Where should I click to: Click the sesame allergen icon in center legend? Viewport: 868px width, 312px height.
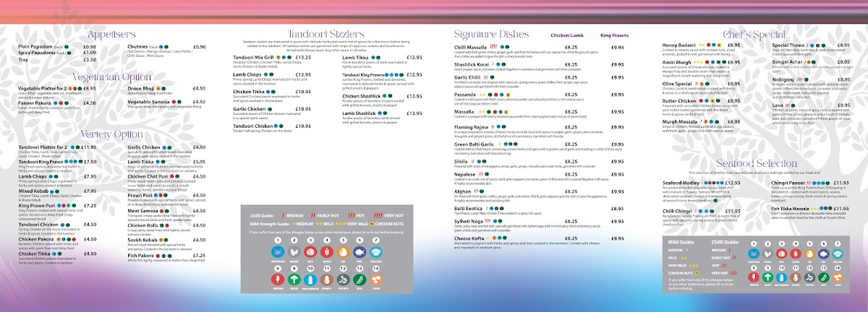click(294, 252)
